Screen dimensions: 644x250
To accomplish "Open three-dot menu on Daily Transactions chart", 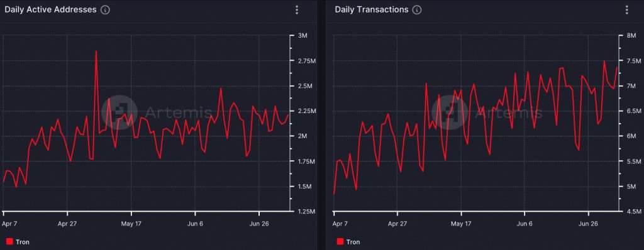I will pos(627,10).
